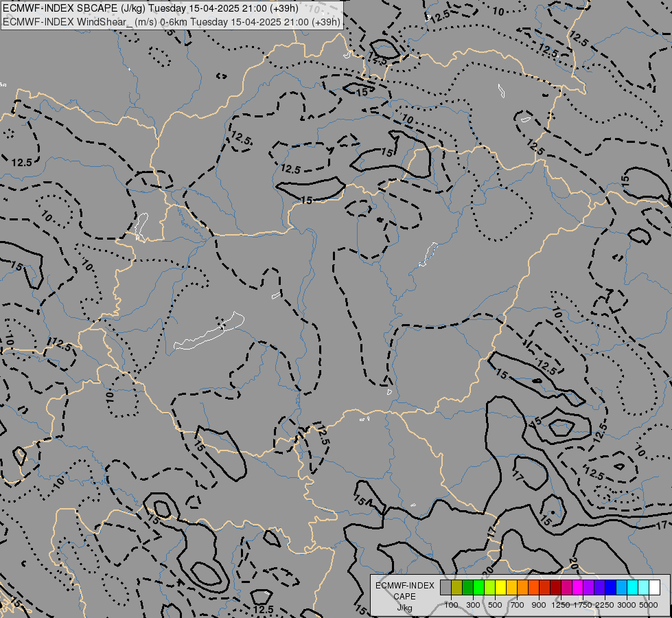Select the pale cyan legend swatch

[643, 588]
